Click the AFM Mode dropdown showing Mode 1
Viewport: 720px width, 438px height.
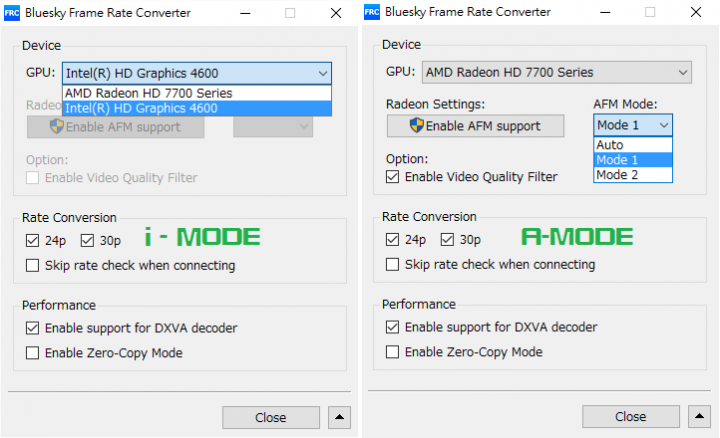pos(633,125)
